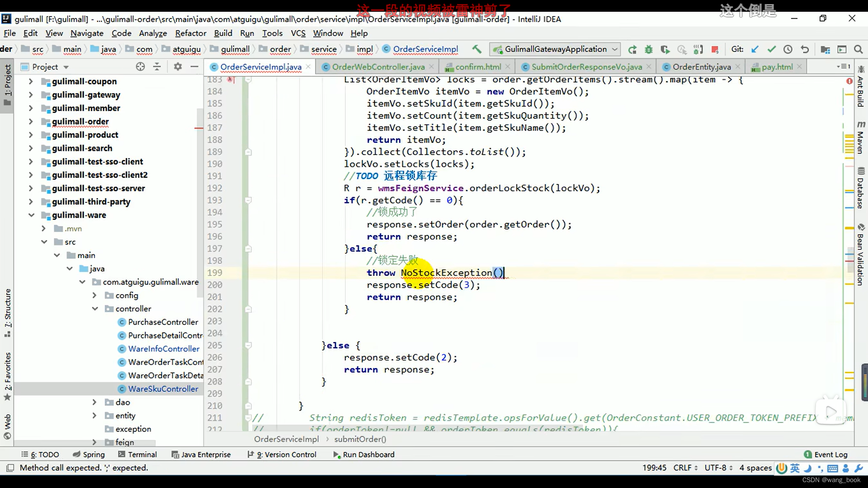The width and height of the screenshot is (868, 488).
Task: Click the red Stop run icon
Action: click(x=715, y=49)
